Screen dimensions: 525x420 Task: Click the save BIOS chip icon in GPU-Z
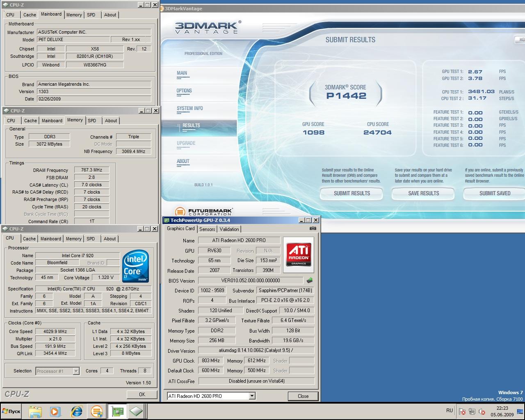coord(310,281)
